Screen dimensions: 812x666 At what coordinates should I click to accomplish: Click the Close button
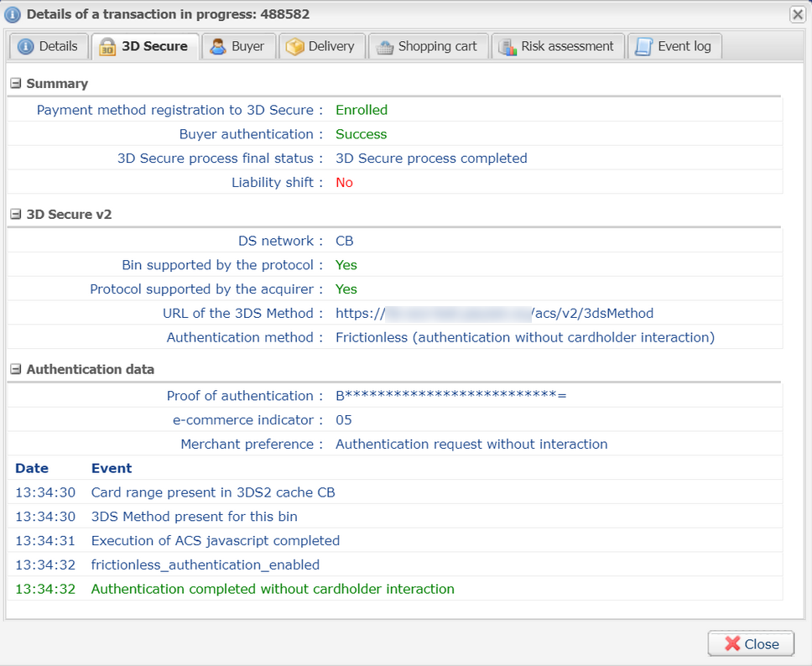pos(751,643)
